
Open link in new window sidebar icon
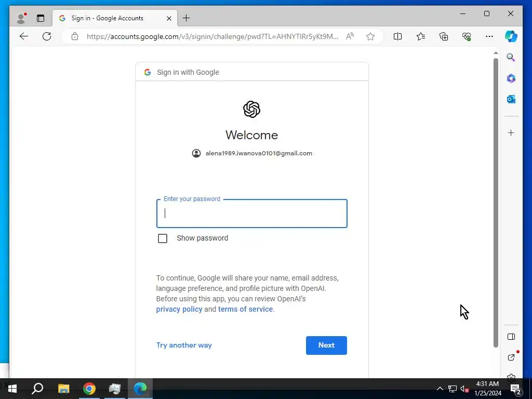click(x=511, y=357)
